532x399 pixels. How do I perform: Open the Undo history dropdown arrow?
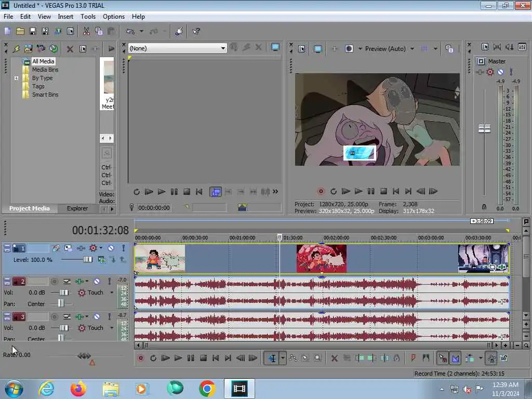141,31
